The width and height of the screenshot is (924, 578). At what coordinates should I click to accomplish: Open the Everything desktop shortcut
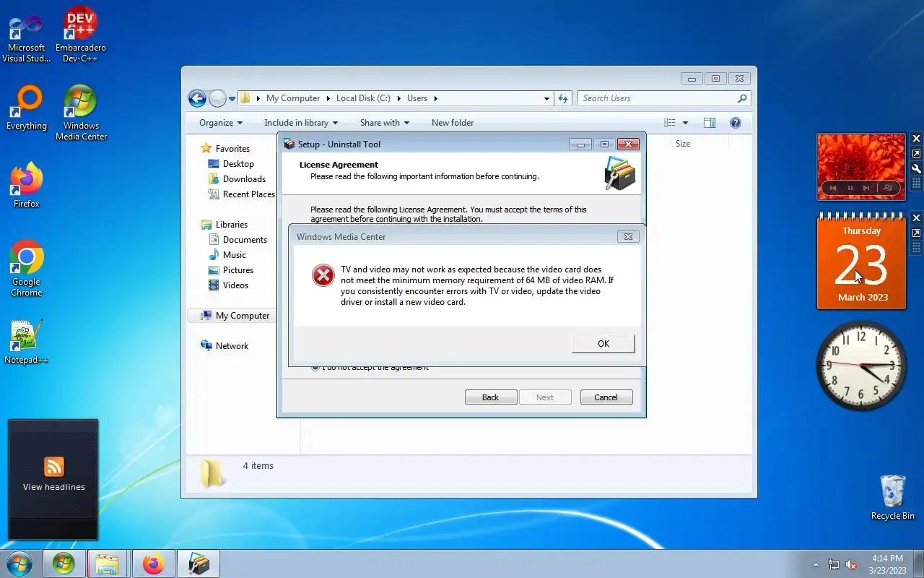(x=27, y=108)
